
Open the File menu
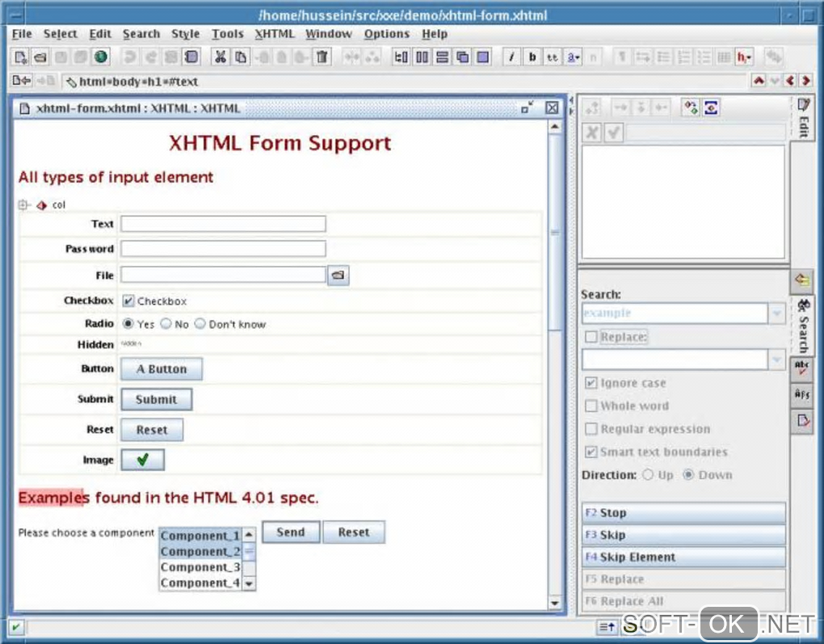click(22, 34)
